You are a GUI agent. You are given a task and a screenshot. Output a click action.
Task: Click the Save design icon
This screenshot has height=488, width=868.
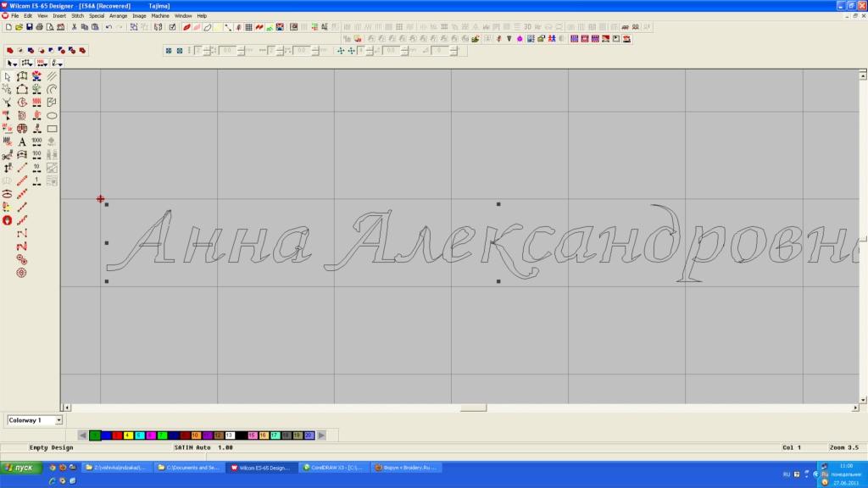click(29, 27)
